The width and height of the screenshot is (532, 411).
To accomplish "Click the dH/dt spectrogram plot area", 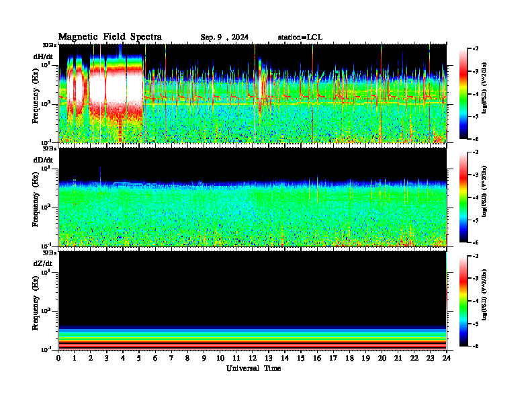I will (253, 93).
